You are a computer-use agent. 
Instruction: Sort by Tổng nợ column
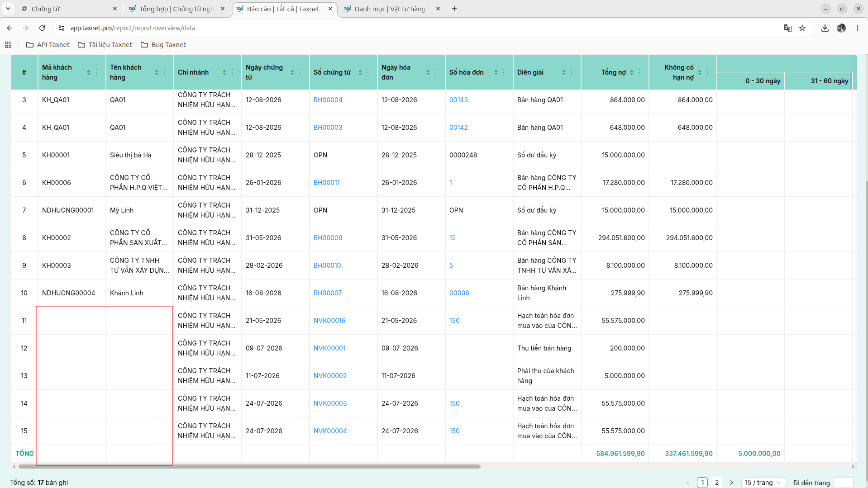click(632, 72)
